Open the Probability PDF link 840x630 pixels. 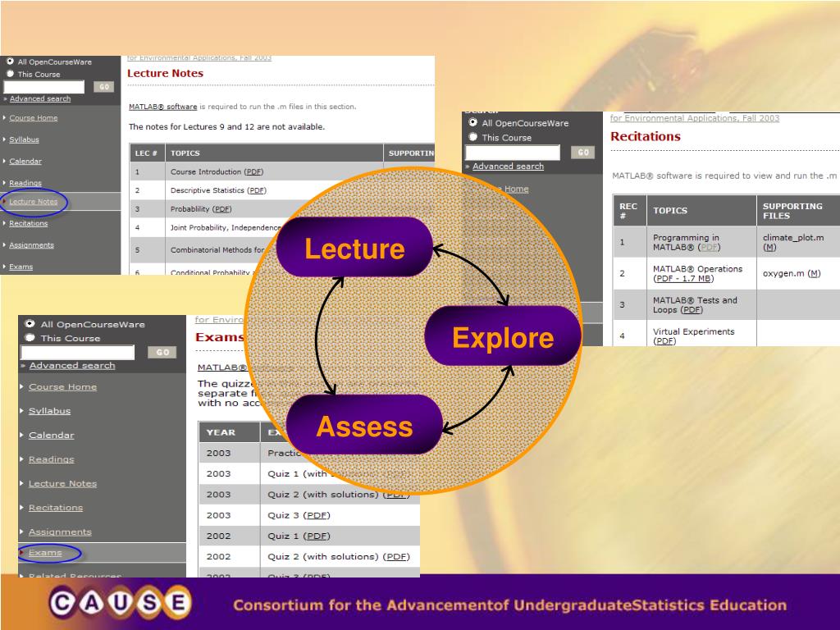click(221, 209)
